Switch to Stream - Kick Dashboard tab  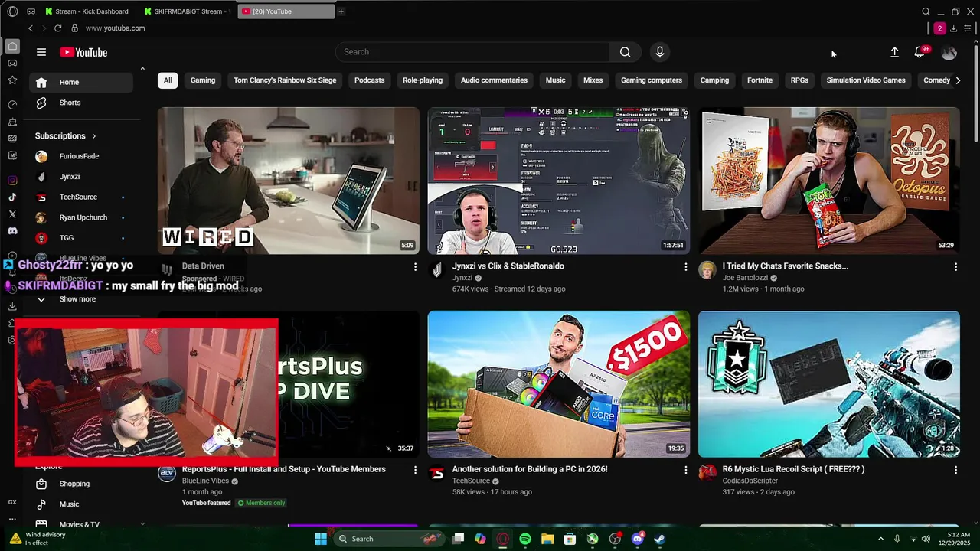(87, 11)
